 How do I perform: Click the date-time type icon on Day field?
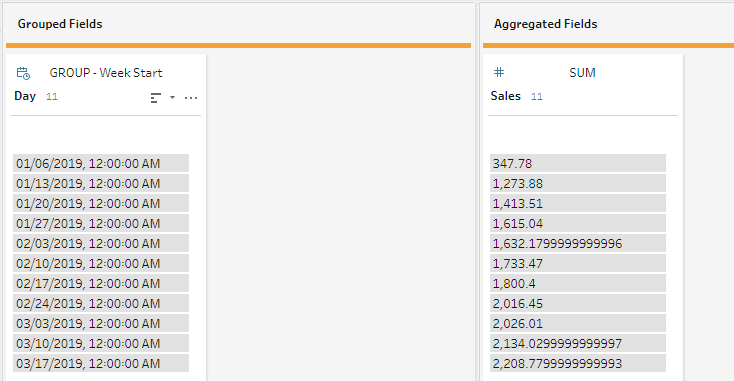[23, 73]
